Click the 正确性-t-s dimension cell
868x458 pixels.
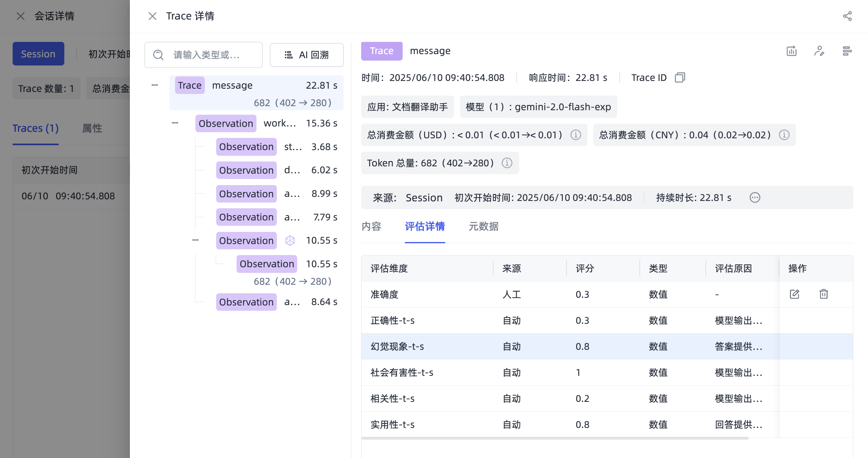[x=392, y=321]
